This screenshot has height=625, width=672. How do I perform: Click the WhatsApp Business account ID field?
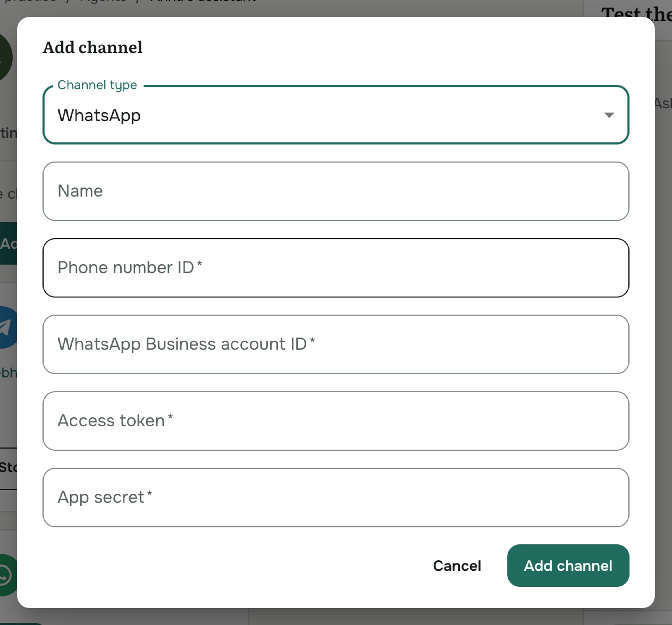tap(336, 344)
